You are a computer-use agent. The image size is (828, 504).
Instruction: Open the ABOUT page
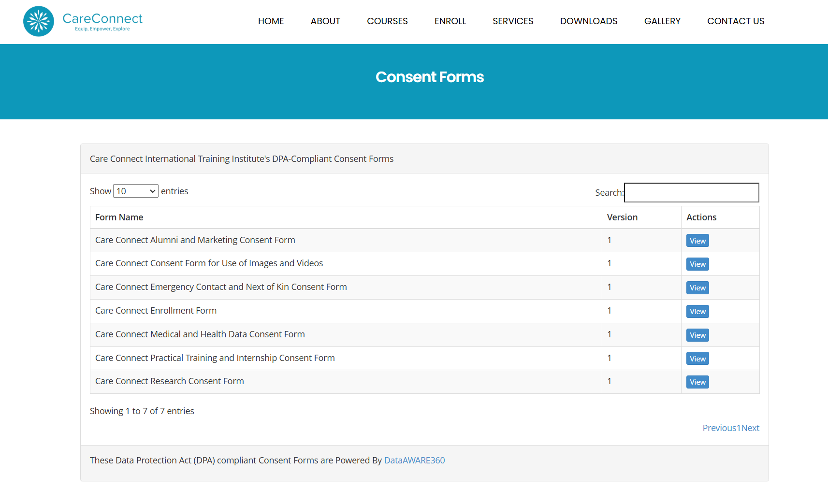[325, 21]
